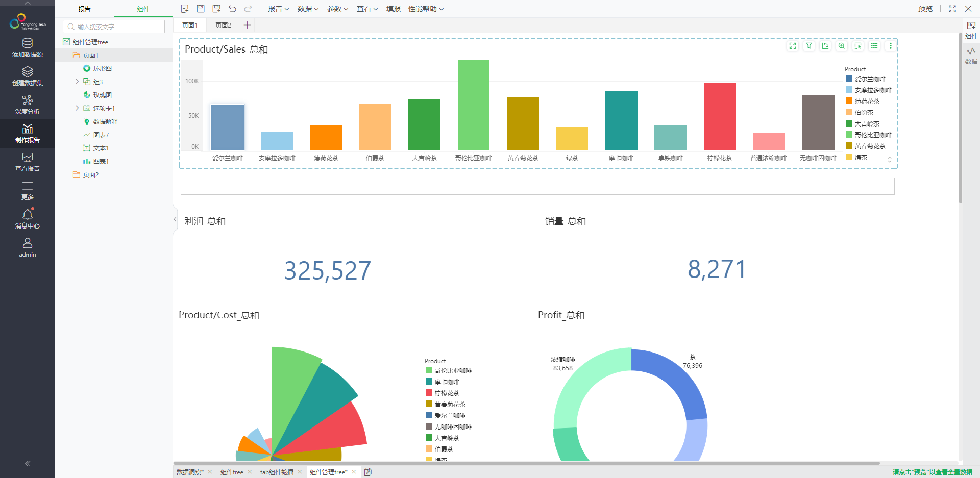Viewport: 980px width, 478px height.
Task: Open the 页面2 folder in the tree
Action: point(91,174)
